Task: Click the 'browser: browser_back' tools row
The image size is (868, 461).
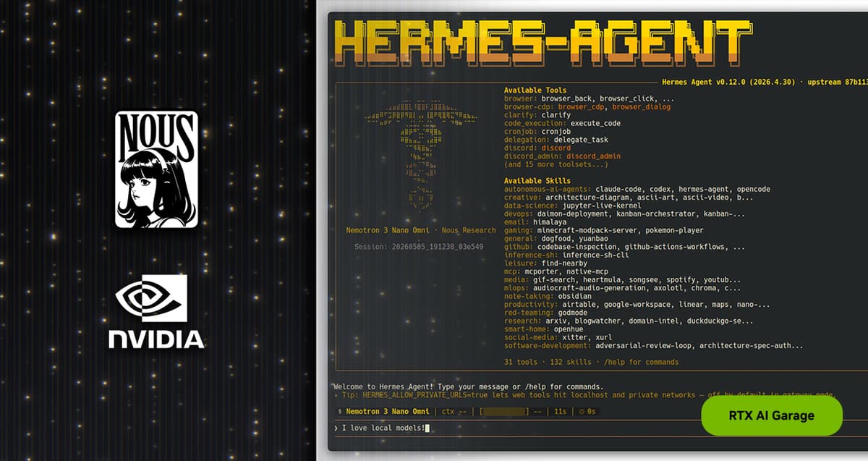Action: 590,98
